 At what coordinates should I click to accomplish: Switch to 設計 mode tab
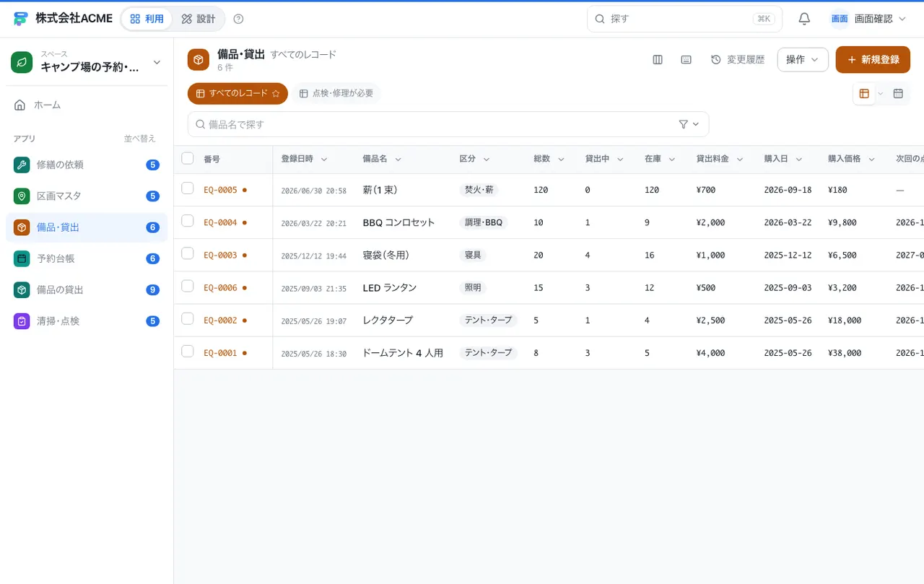199,19
